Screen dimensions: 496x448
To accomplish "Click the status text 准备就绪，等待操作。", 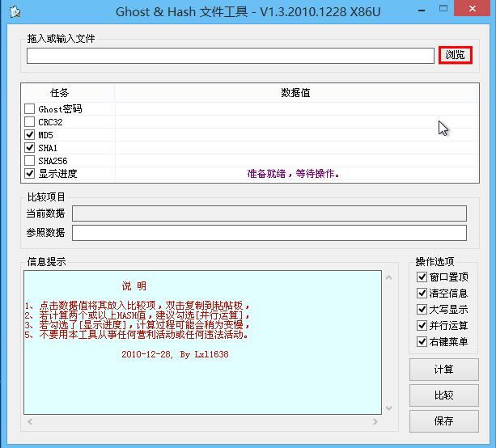I will point(293,174).
